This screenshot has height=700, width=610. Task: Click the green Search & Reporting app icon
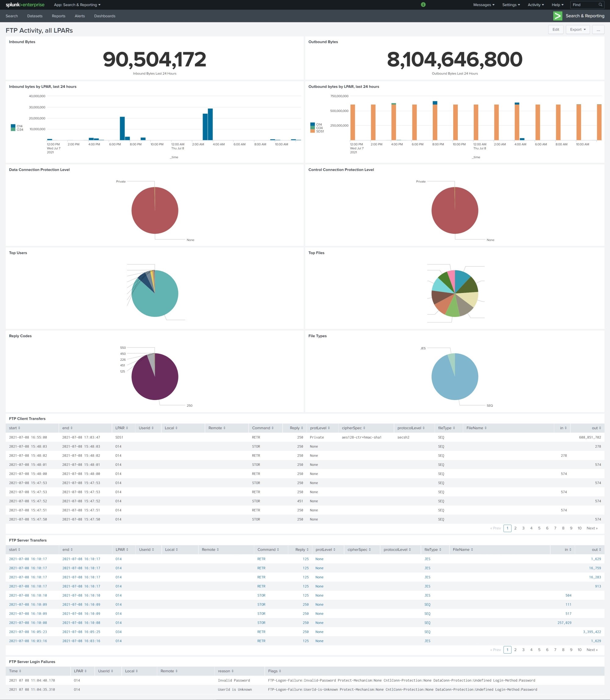click(x=558, y=16)
